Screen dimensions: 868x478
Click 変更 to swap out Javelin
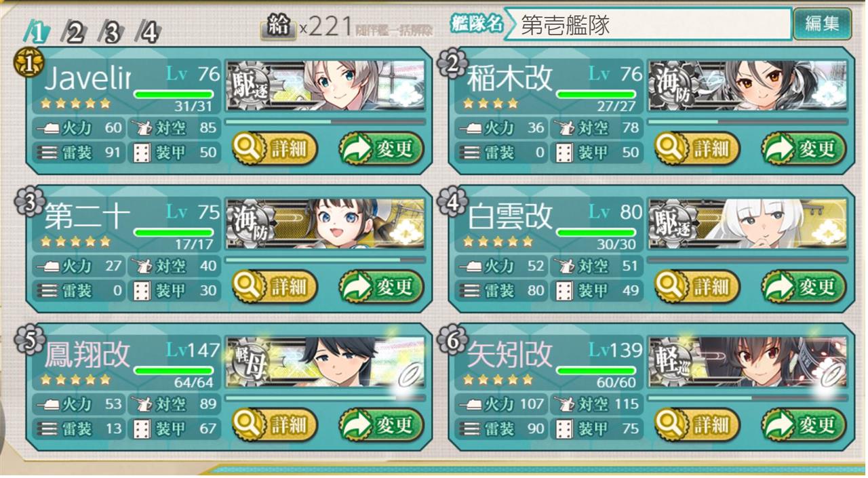coord(382,149)
